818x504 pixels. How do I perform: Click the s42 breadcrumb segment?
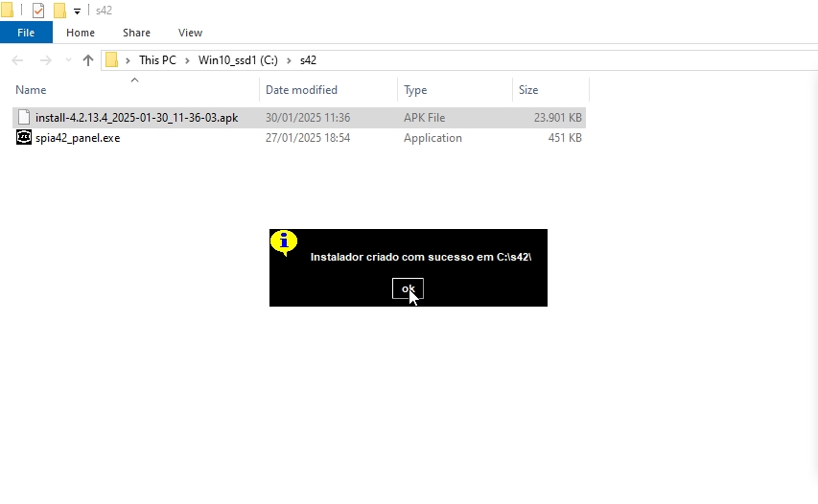pos(309,60)
